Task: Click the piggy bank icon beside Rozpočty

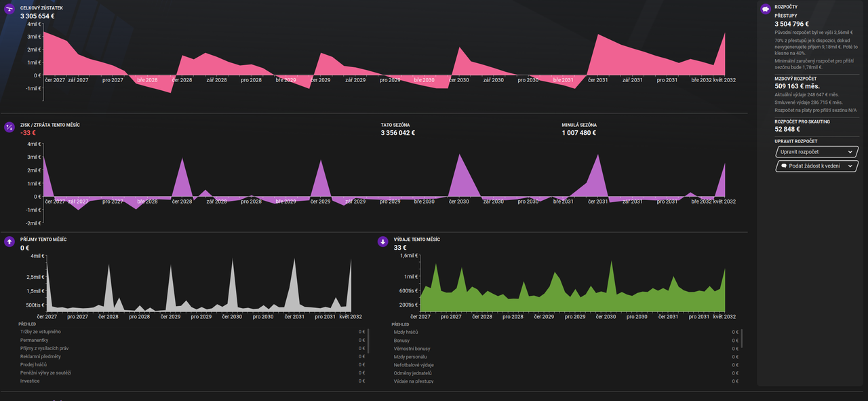Action: click(766, 9)
